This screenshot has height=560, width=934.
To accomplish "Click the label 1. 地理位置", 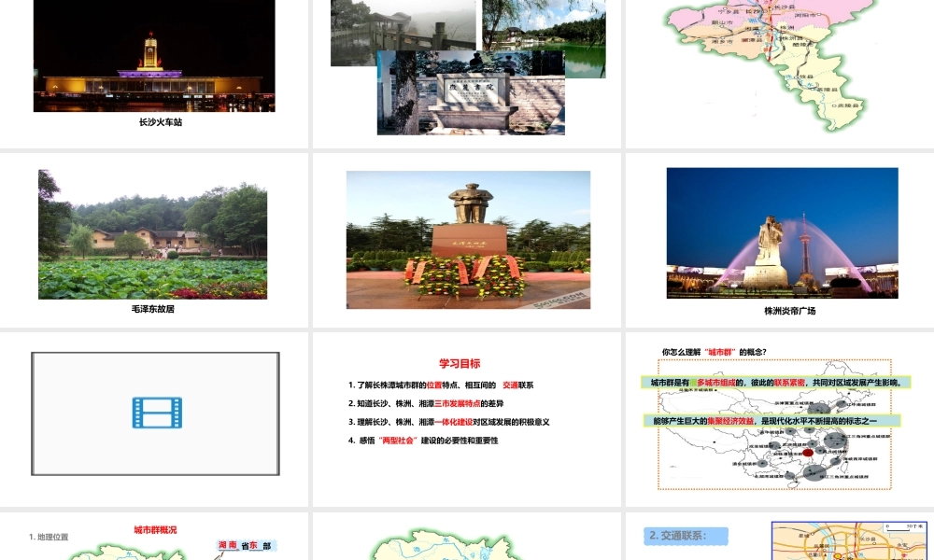I will click(x=49, y=537).
